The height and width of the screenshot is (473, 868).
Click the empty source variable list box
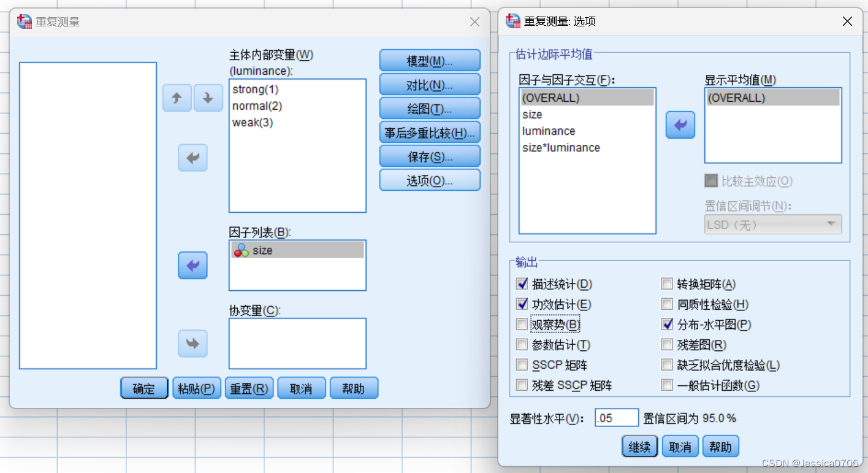(x=88, y=215)
